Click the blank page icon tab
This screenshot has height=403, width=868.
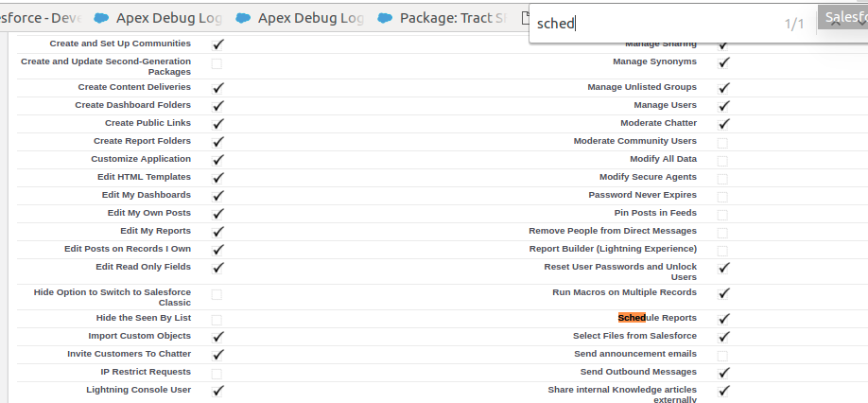527,18
